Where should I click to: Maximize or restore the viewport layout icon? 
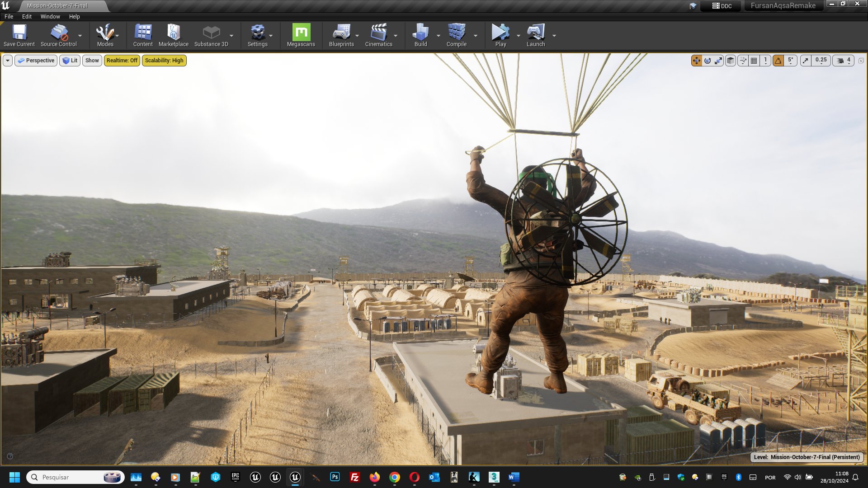pyautogui.click(x=861, y=61)
